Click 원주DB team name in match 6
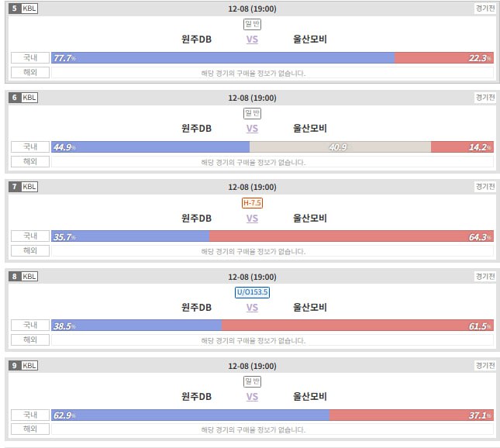Image resolution: width=500 pixels, height=448 pixels. coord(196,129)
